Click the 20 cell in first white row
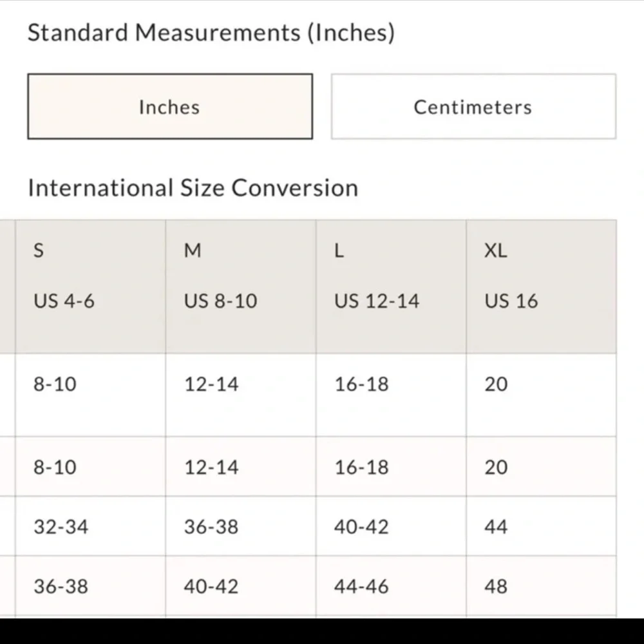The width and height of the screenshot is (644, 644). 542,395
